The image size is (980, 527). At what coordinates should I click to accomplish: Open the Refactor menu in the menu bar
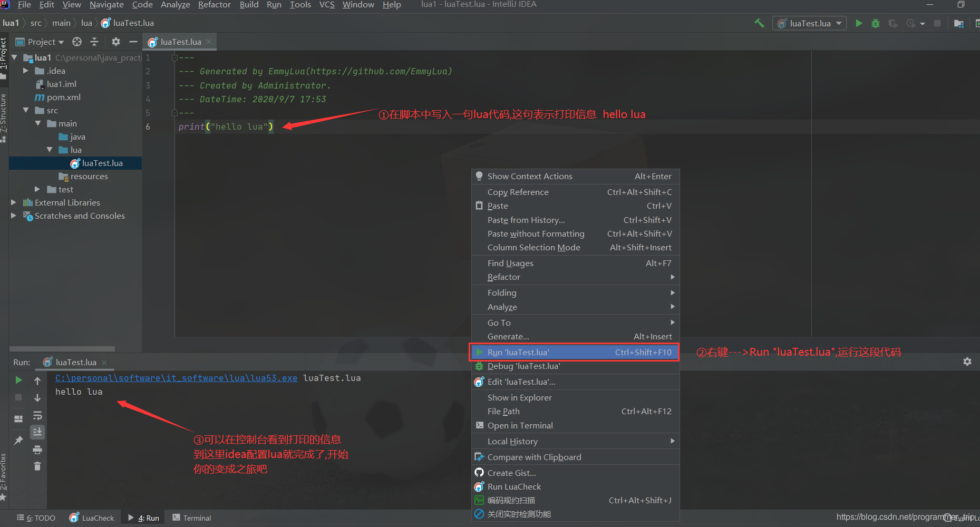[214, 5]
